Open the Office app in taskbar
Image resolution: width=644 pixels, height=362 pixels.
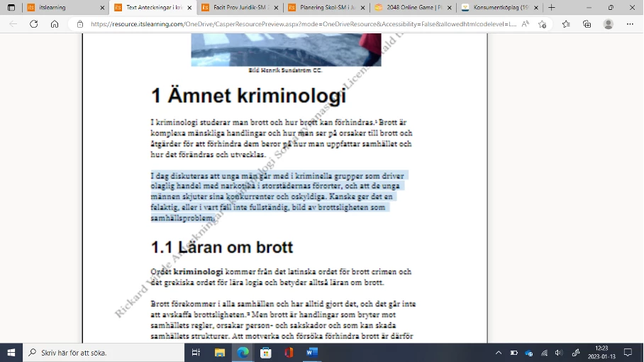[289, 353]
